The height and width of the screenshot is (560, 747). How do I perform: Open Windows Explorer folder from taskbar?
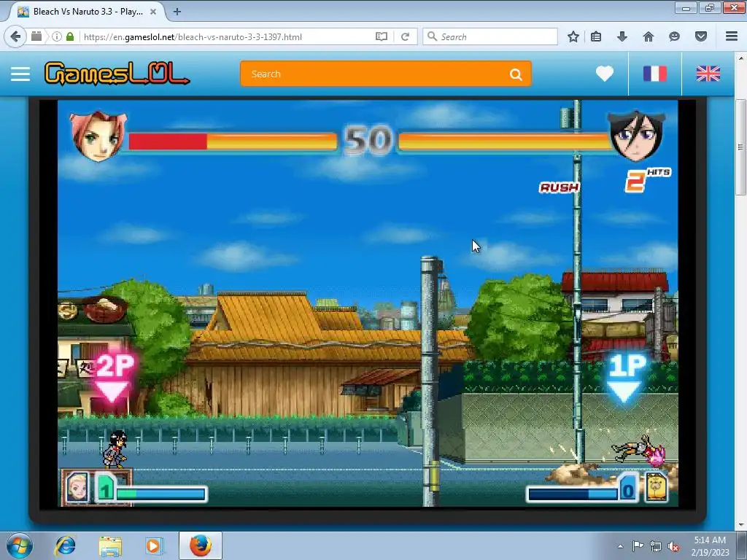110,545
